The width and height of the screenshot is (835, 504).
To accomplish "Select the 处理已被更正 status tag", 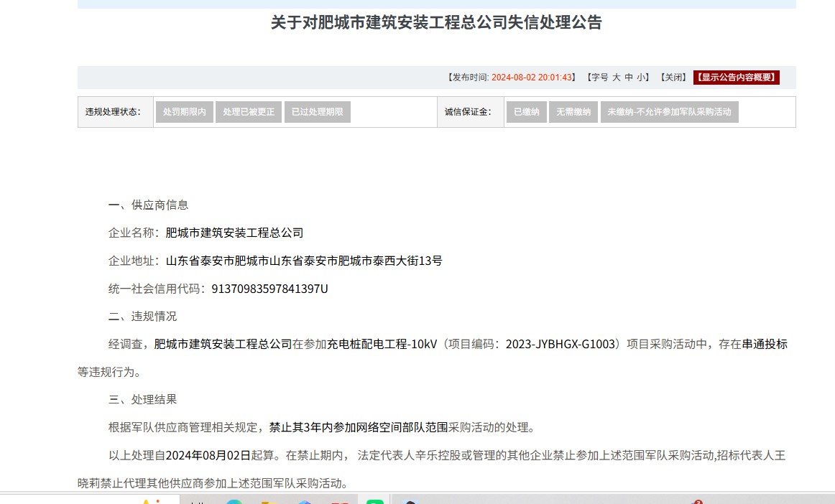I will (249, 112).
